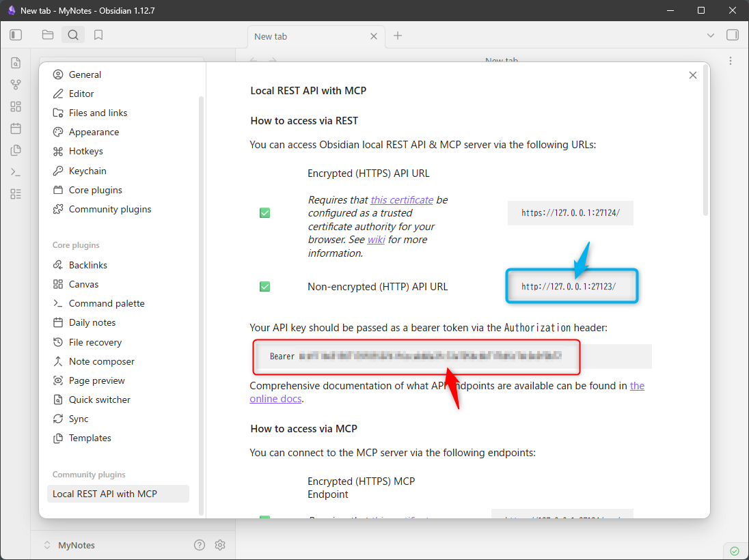This screenshot has width=749, height=560.
Task: Click the https://127.0.0.1:27124/ URL box
Action: (571, 213)
